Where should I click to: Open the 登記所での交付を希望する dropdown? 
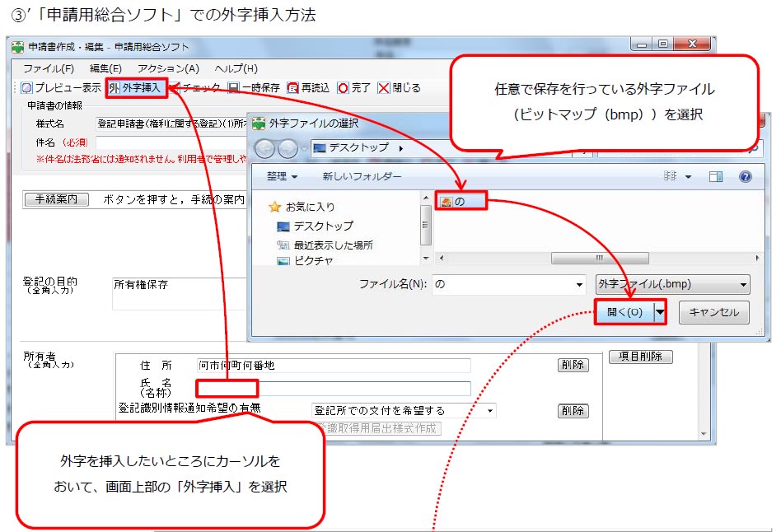click(404, 410)
